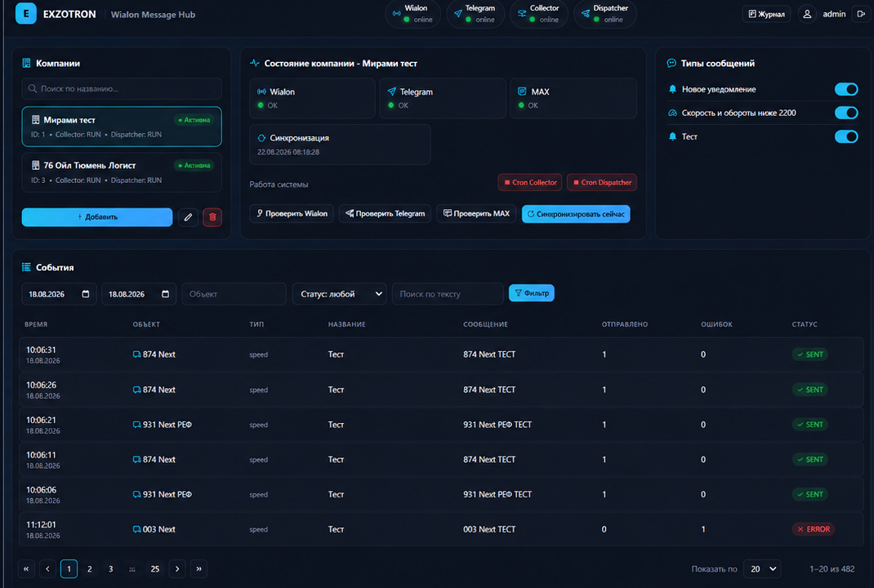Select pagination page 3
Screen dimensions: 874x588
coord(110,568)
